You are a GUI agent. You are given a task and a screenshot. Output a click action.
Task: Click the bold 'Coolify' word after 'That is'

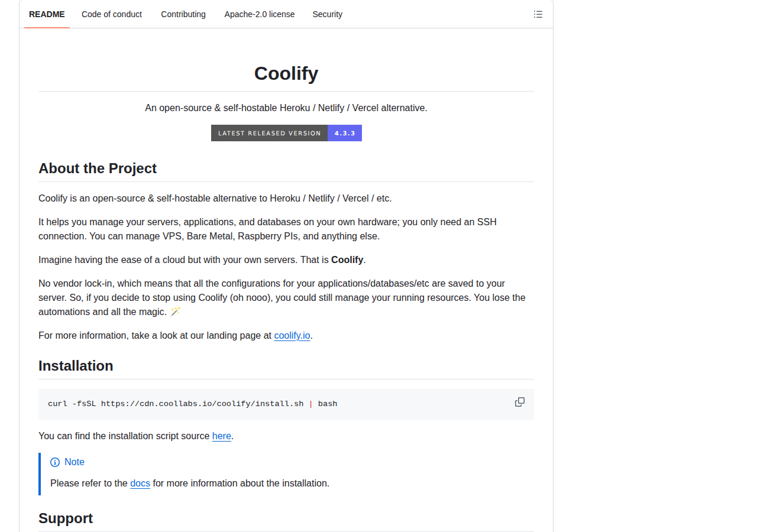click(x=347, y=259)
